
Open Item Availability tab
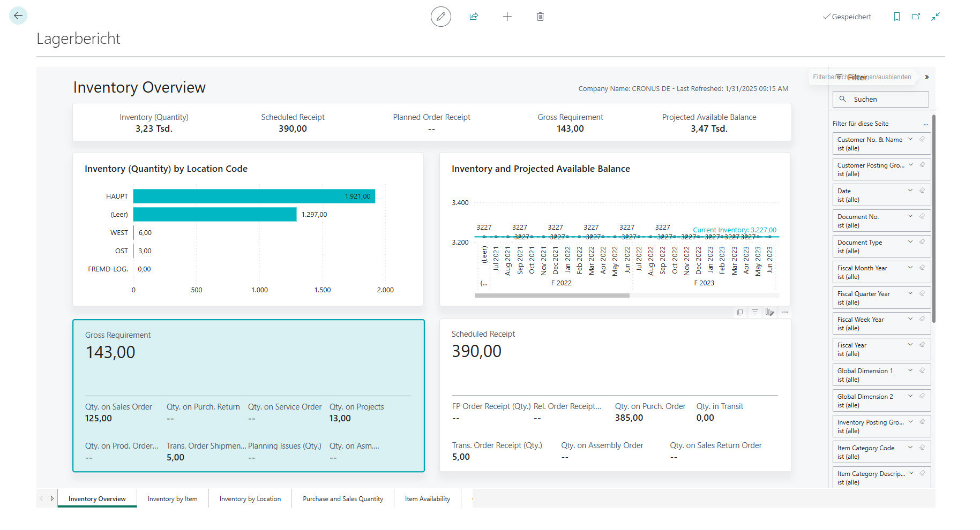428,498
